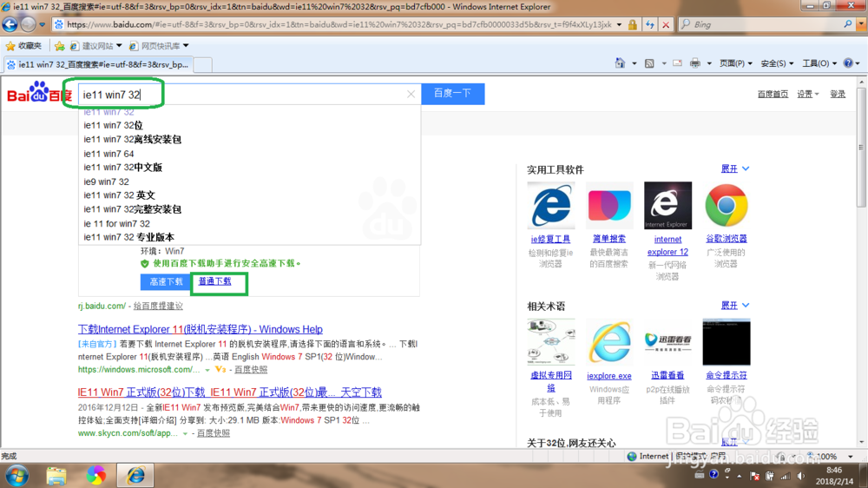
Task: Open the 工具(O) menu
Action: click(x=819, y=63)
